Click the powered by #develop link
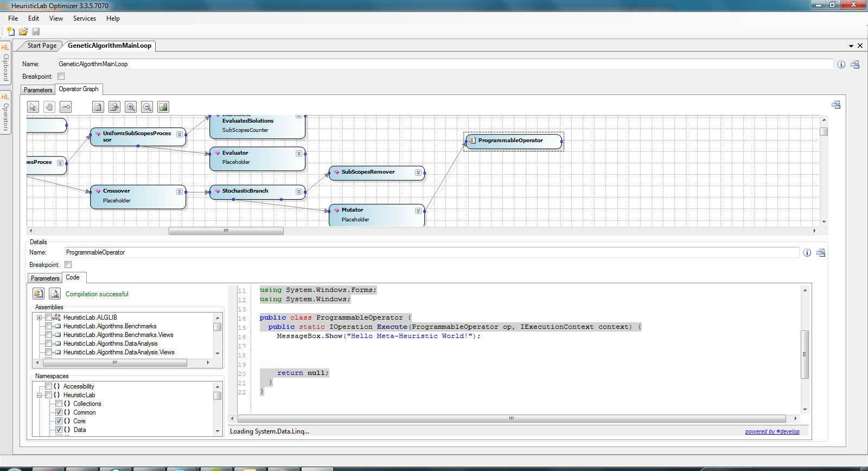 pyautogui.click(x=772, y=431)
